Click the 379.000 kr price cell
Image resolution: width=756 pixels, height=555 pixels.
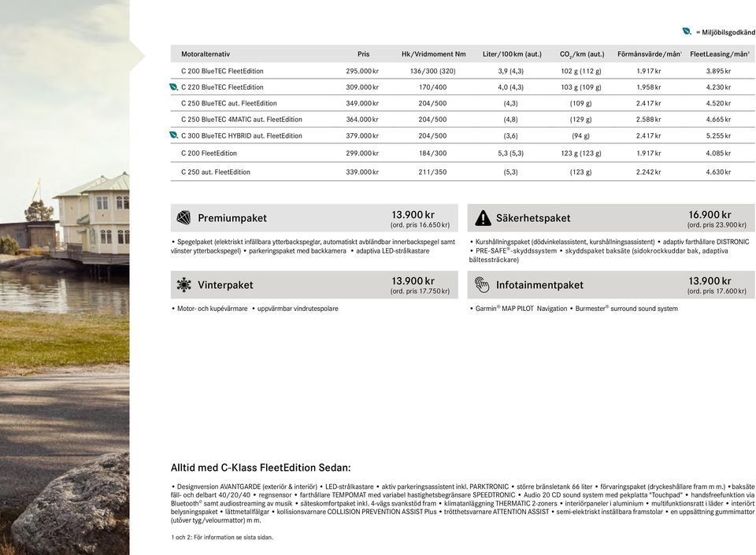coord(362,136)
